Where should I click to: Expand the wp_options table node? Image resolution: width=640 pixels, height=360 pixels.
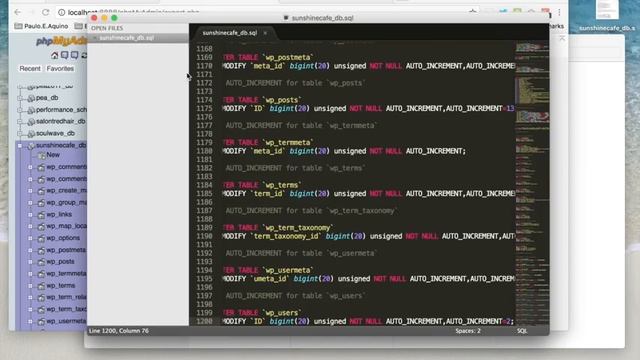tap(30, 238)
